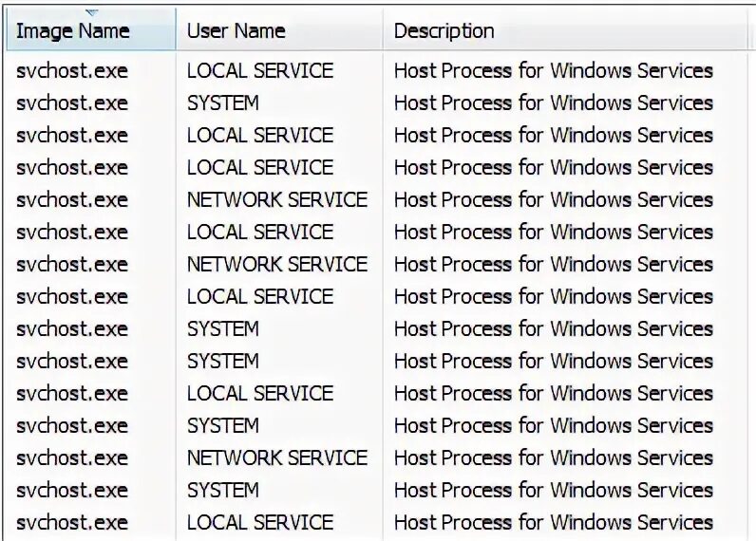This screenshot has height=541, width=756.
Task: Select the third SYSTEM user entry
Action: [222, 361]
